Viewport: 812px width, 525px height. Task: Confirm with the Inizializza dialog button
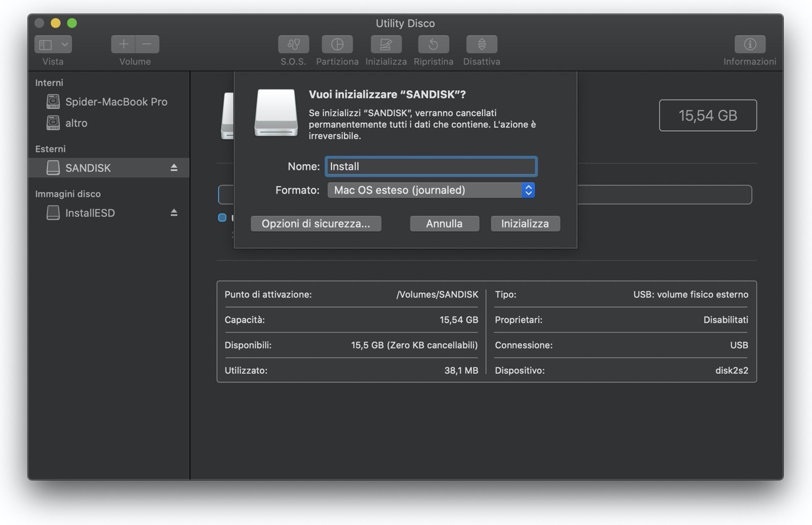pyautogui.click(x=524, y=224)
